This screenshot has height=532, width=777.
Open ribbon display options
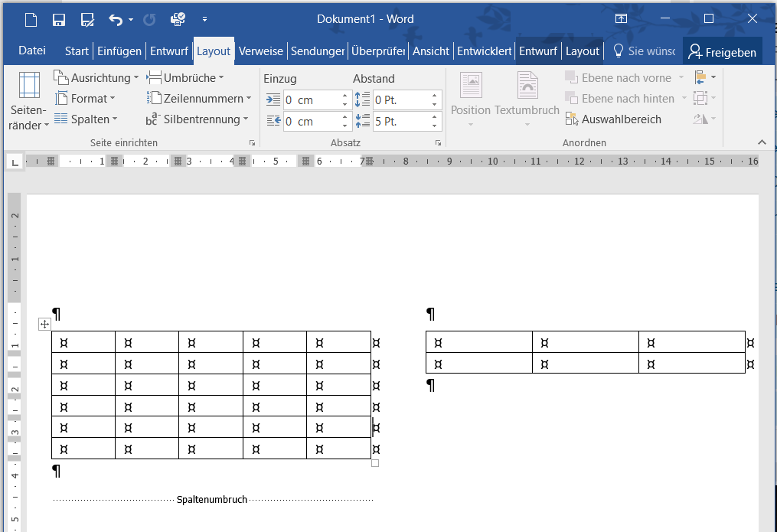(x=621, y=19)
